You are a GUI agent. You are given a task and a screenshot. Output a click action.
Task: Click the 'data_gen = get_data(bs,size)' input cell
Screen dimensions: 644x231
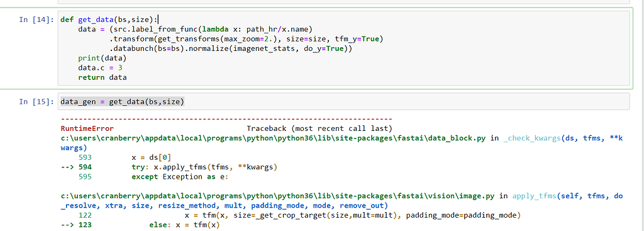click(344, 101)
